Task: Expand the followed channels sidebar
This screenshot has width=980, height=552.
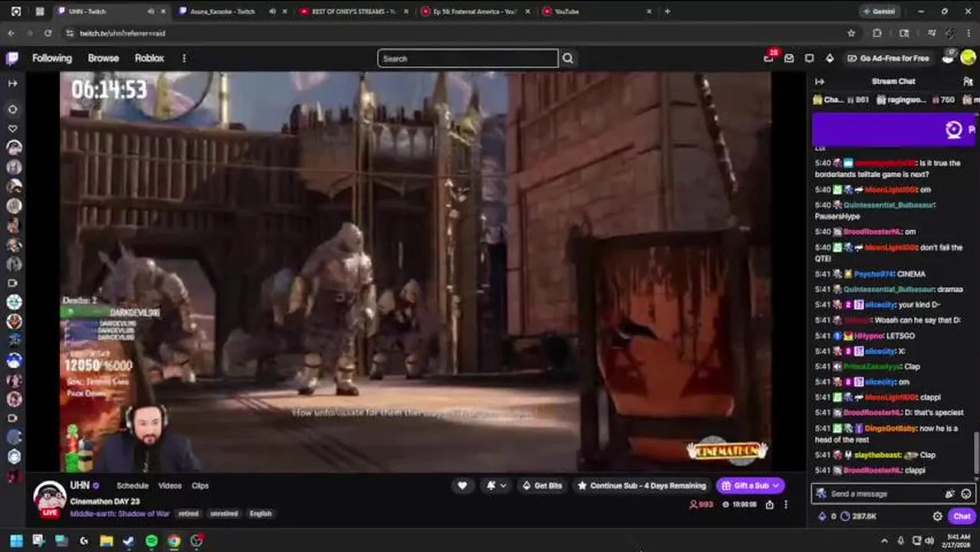Action: pyautogui.click(x=12, y=83)
